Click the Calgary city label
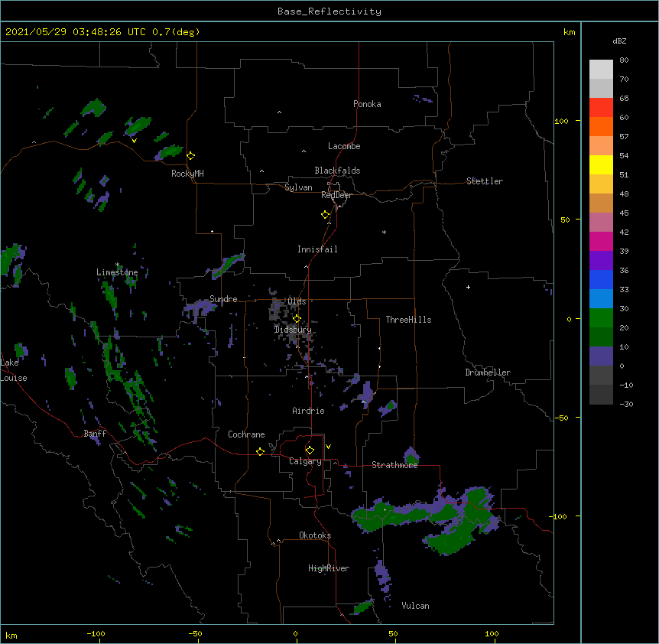This screenshot has width=659, height=644. click(305, 461)
